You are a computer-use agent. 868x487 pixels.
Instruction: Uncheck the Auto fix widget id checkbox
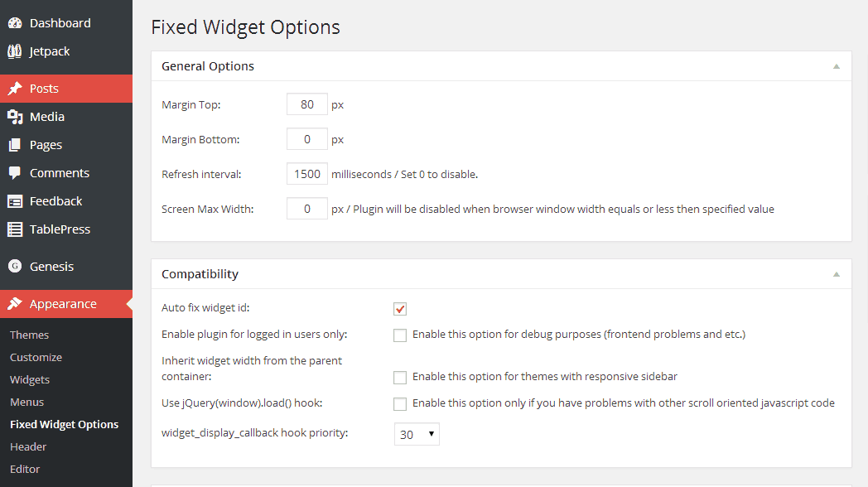pyautogui.click(x=400, y=309)
